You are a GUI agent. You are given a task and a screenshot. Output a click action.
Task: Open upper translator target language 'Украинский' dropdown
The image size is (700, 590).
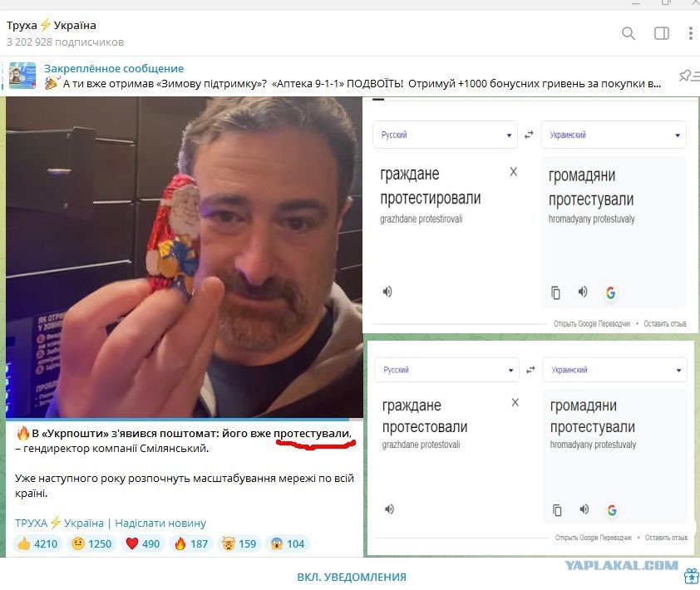614,135
